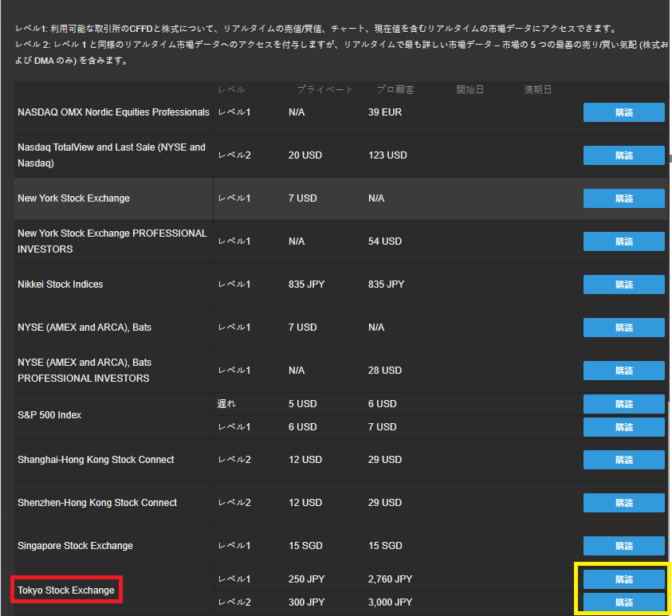Click Singapore Stock Exchange name
This screenshot has width=672, height=616.
(x=76, y=546)
